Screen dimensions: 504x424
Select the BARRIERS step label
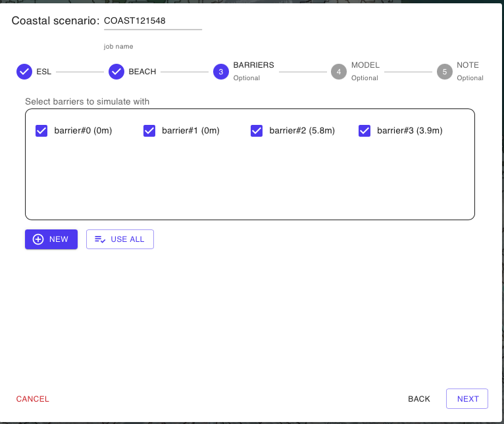tap(253, 66)
